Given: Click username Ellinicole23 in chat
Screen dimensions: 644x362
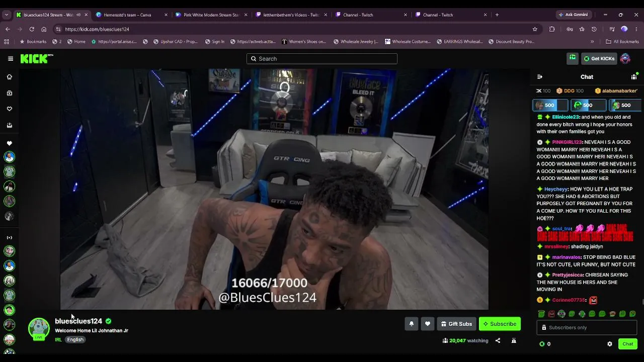Looking at the screenshot, I should (x=566, y=117).
